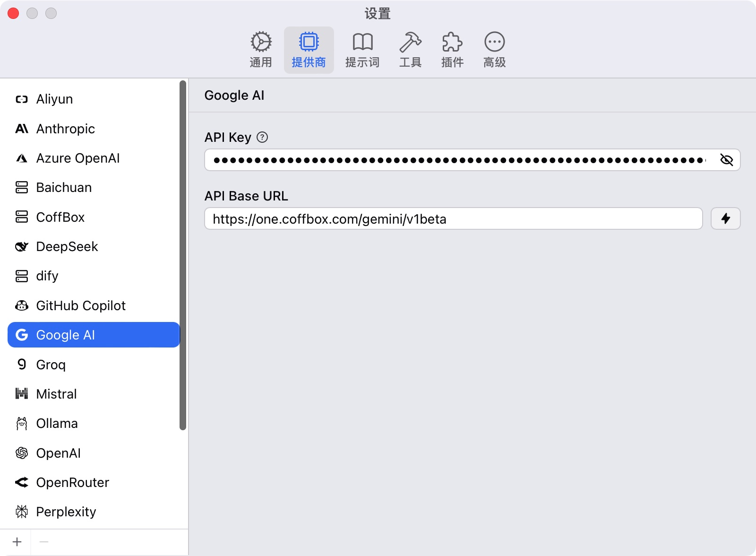
Task: Choose Groq from the provider list
Action: click(94, 365)
